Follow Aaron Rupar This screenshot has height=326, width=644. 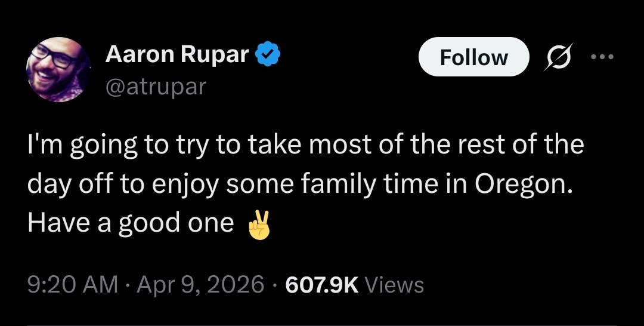tap(473, 57)
